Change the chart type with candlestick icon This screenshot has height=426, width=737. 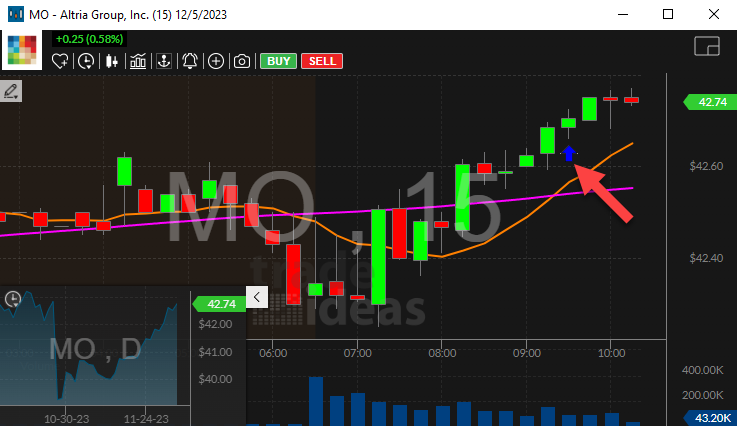(112, 61)
